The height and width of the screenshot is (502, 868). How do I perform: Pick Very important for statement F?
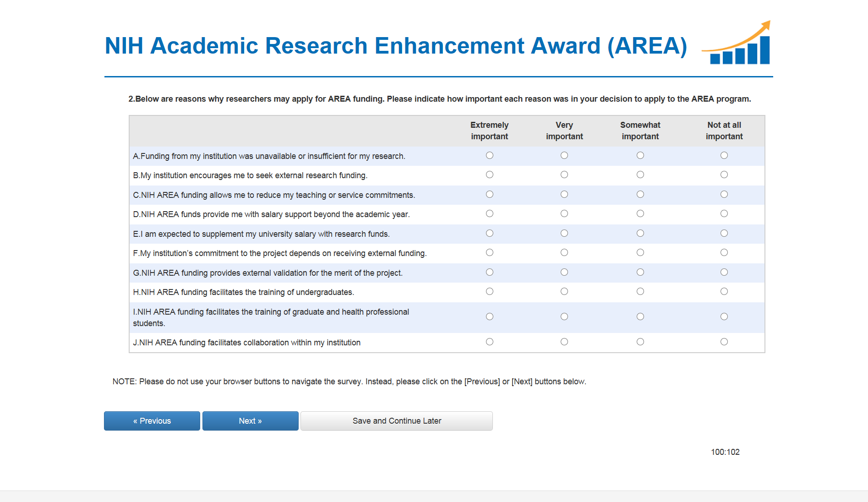pos(564,252)
